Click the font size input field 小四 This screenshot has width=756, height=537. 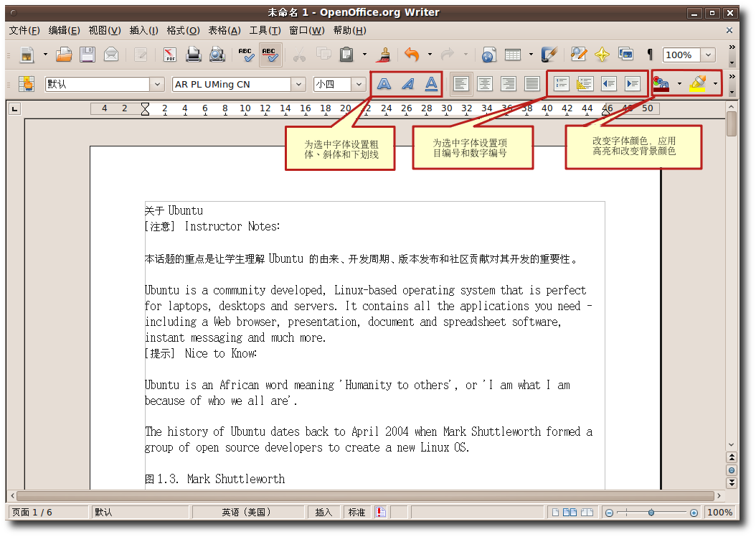point(332,85)
